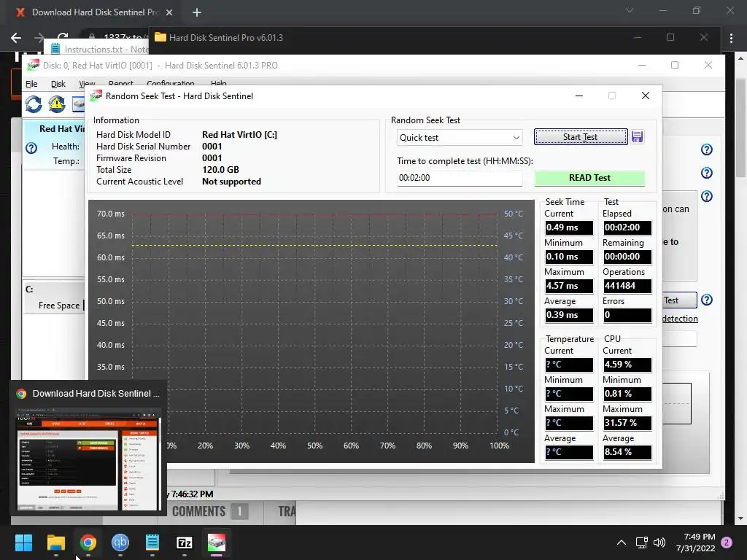This screenshot has height=560, width=747.
Task: Open the notification center badge
Action: tap(727, 542)
